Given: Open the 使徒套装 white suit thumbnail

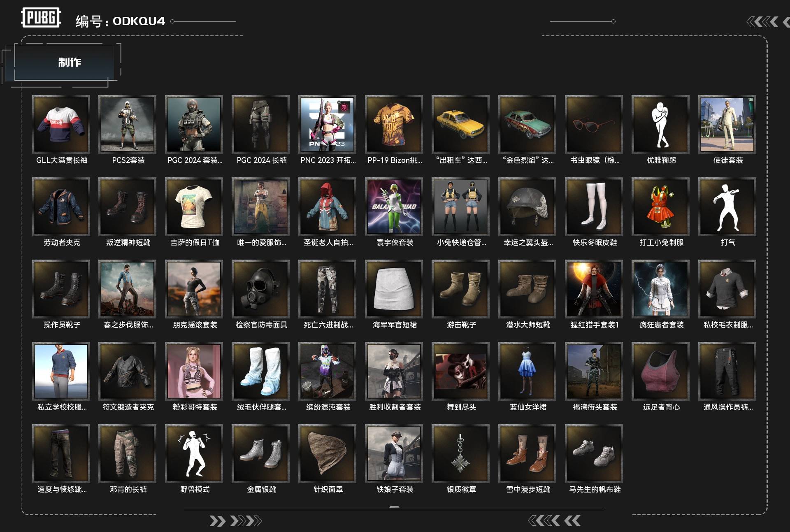Looking at the screenshot, I should pos(727,124).
